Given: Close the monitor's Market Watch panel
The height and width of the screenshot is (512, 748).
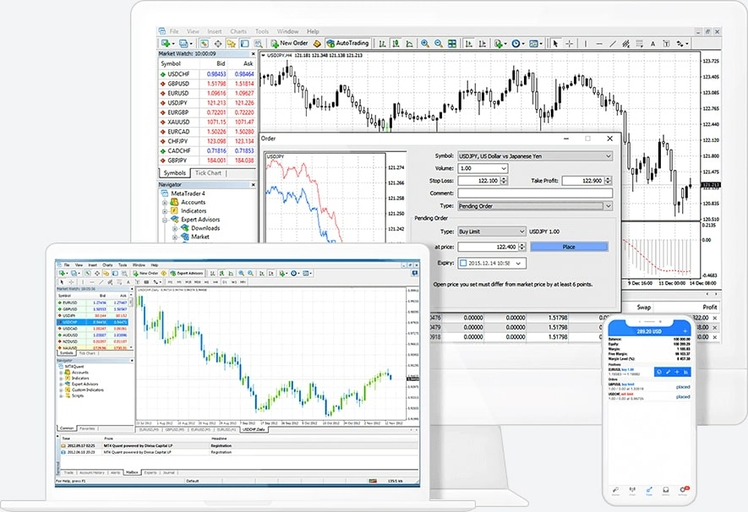Looking at the screenshot, I should 253,54.
